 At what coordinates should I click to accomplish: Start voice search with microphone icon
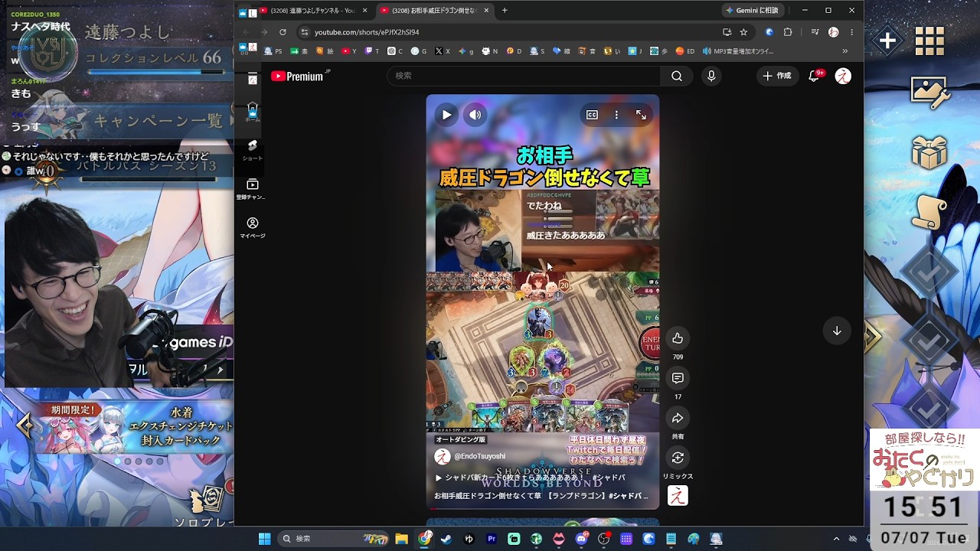tap(711, 76)
